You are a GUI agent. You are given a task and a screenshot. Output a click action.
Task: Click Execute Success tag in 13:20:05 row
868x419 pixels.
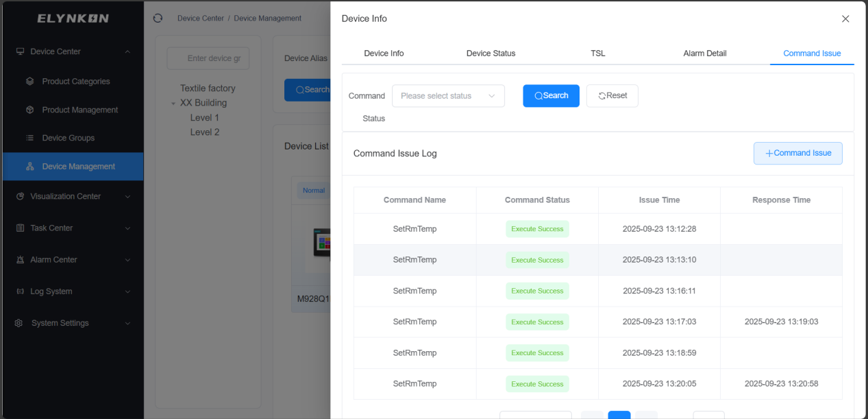pyautogui.click(x=537, y=384)
